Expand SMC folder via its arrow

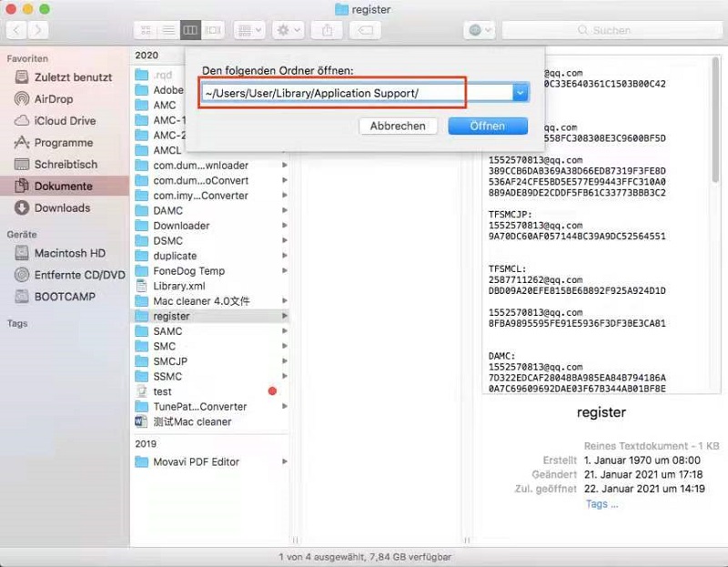[x=284, y=346]
